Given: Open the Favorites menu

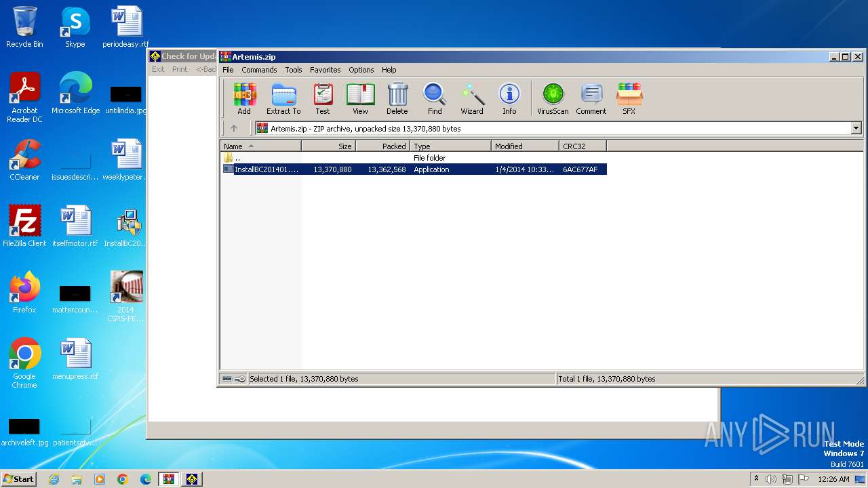Looking at the screenshot, I should click(x=325, y=70).
